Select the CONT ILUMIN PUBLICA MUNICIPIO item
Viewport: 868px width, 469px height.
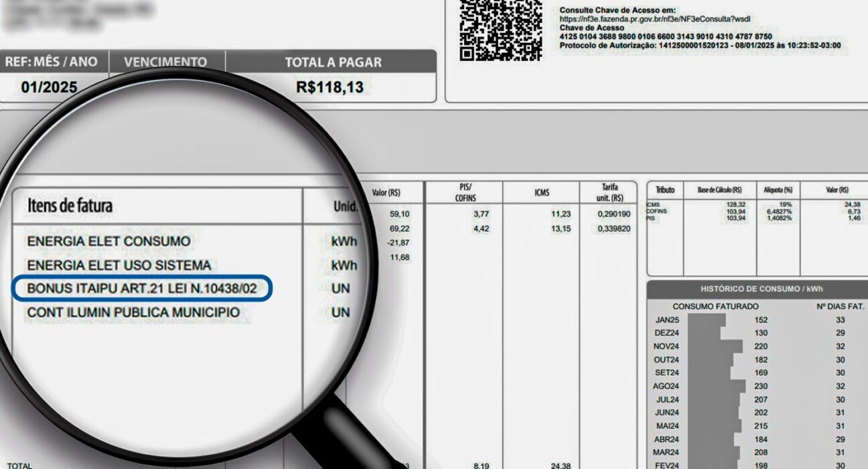tap(133, 312)
